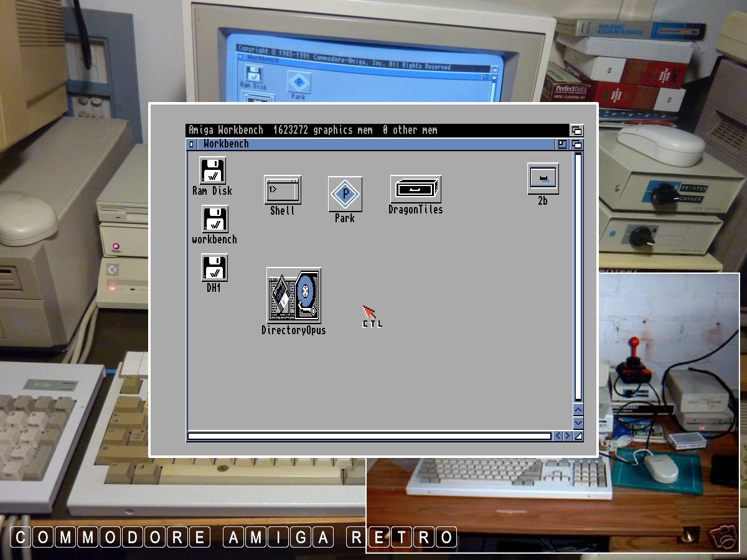
Task: Click the Park diamond icon
Action: point(345,194)
